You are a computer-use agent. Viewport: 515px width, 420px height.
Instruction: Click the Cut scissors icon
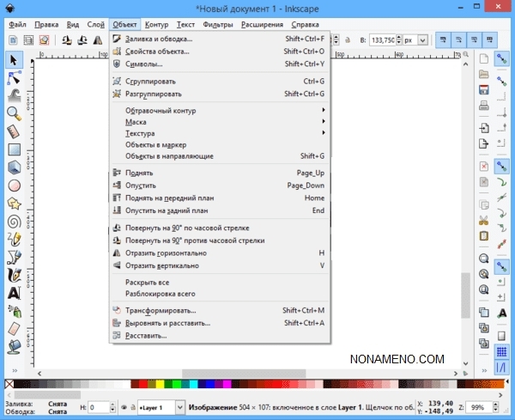click(x=484, y=220)
